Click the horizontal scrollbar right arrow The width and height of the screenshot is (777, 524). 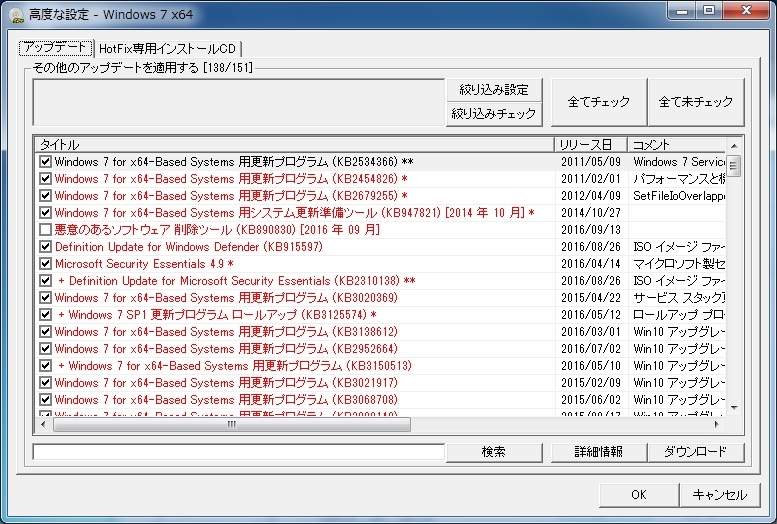[717, 424]
